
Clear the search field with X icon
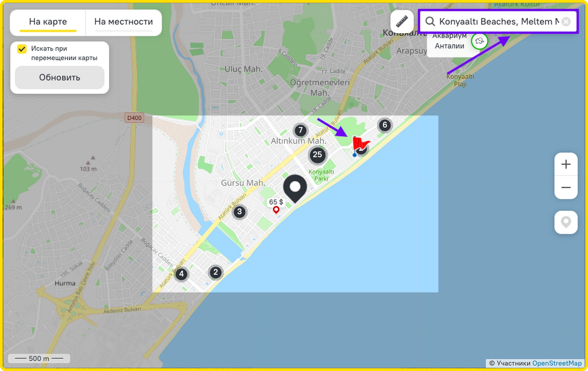pyautogui.click(x=566, y=22)
